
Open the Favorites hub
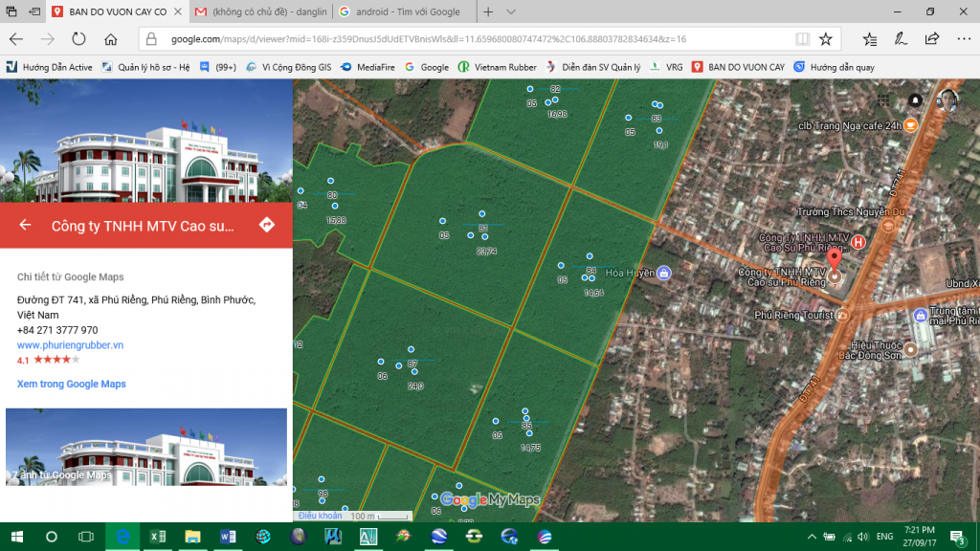point(869,39)
